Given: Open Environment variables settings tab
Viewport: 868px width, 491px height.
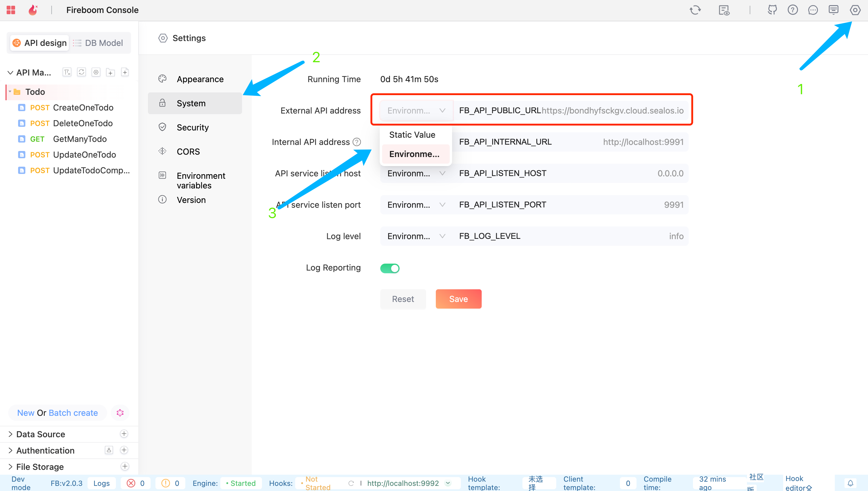Looking at the screenshot, I should pos(195,180).
